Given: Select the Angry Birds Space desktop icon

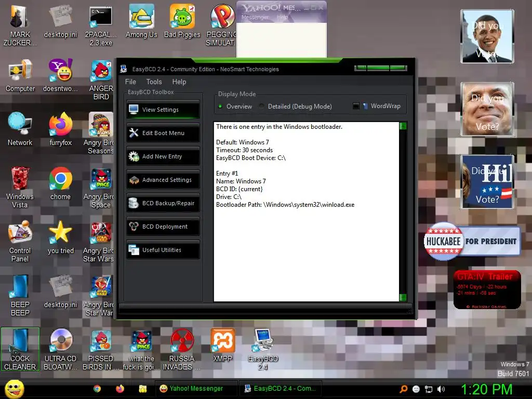Looking at the screenshot, I should pyautogui.click(x=99, y=188).
